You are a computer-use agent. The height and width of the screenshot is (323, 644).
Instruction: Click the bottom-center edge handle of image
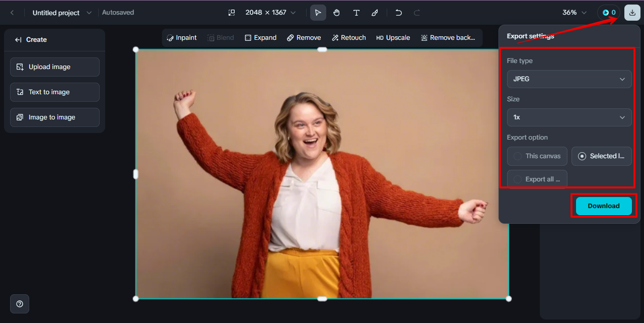322,299
